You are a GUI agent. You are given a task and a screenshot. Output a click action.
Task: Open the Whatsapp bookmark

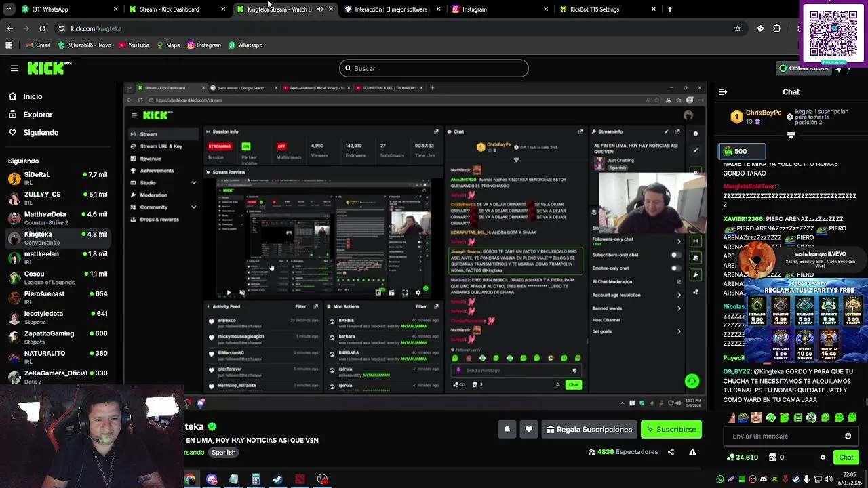[x=245, y=45]
